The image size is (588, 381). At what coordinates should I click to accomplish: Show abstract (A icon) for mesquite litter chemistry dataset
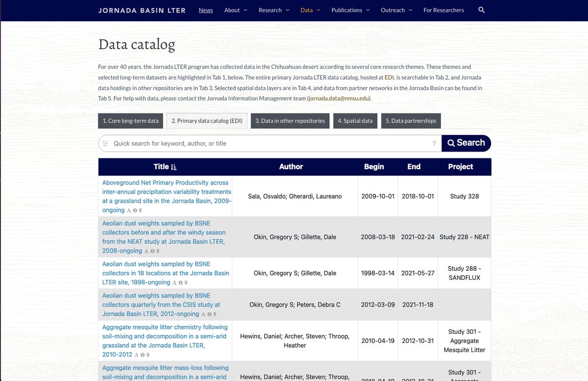(x=136, y=355)
